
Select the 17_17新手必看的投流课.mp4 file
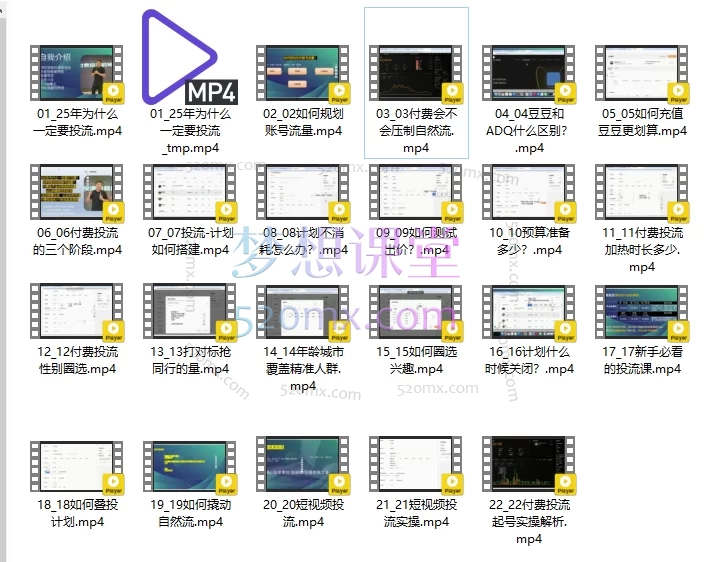coord(642,313)
